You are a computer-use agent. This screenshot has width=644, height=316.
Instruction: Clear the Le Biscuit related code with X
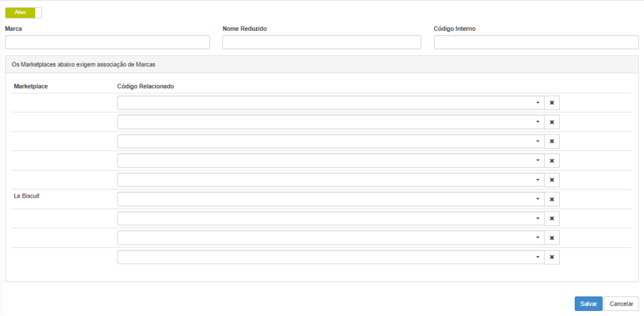552,200
